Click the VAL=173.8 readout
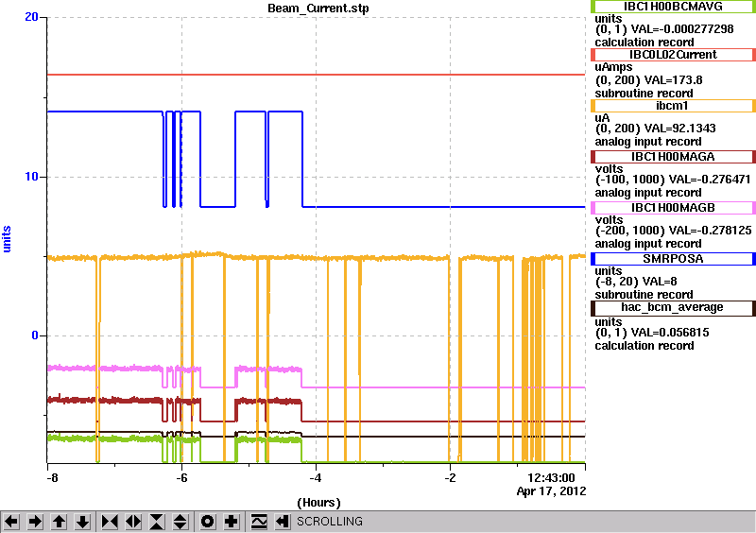The height and width of the screenshot is (533, 756). point(674,80)
